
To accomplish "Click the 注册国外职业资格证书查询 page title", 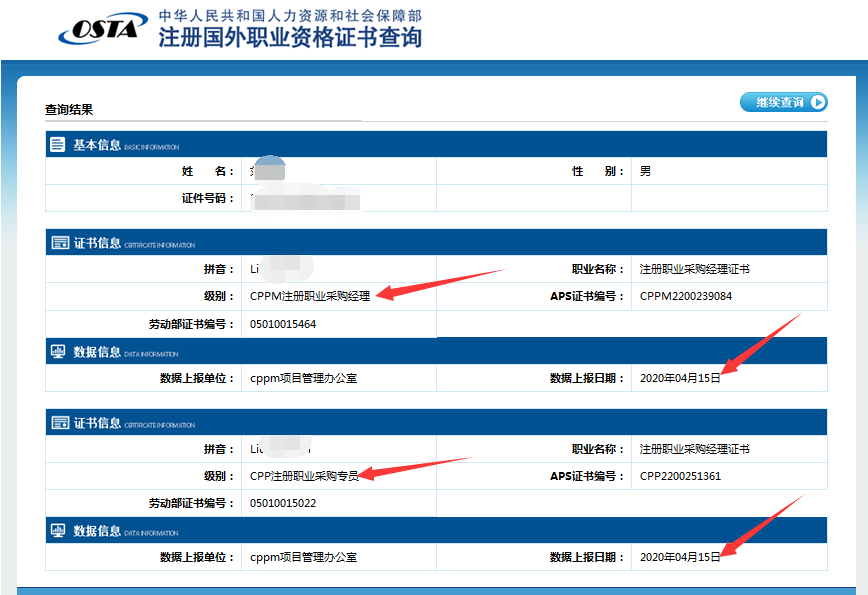I will pyautogui.click(x=290, y=39).
